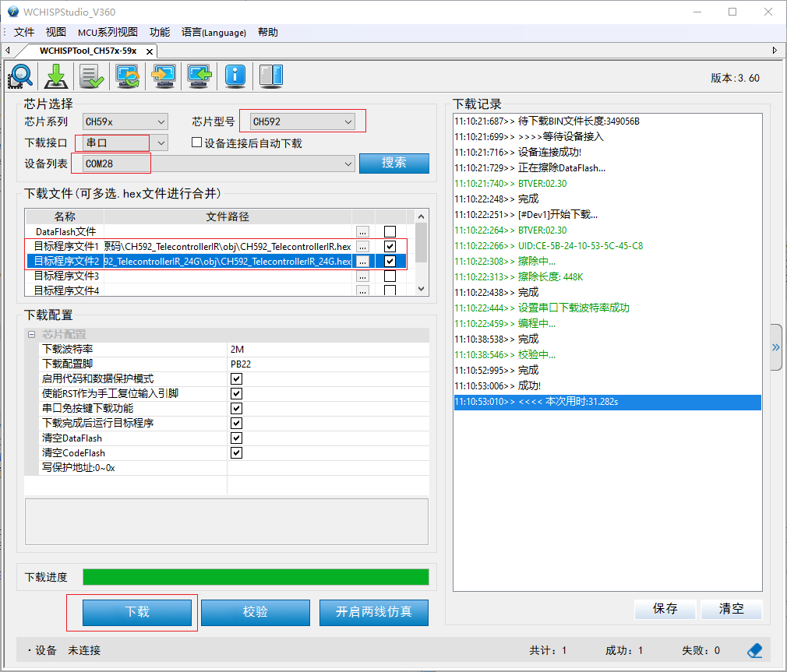Open the 帮助 menu

[267, 32]
